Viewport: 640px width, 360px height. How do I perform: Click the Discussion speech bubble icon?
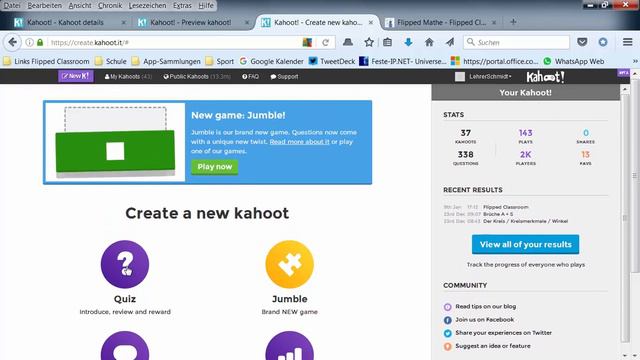(x=125, y=346)
